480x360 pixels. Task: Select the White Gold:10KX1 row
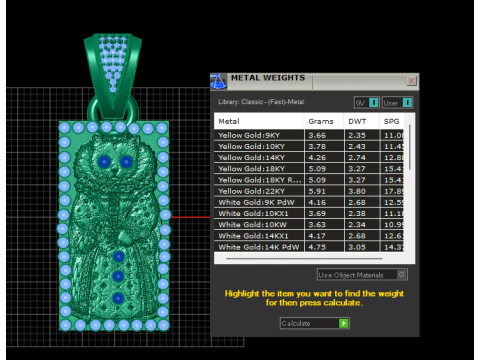[x=309, y=214]
